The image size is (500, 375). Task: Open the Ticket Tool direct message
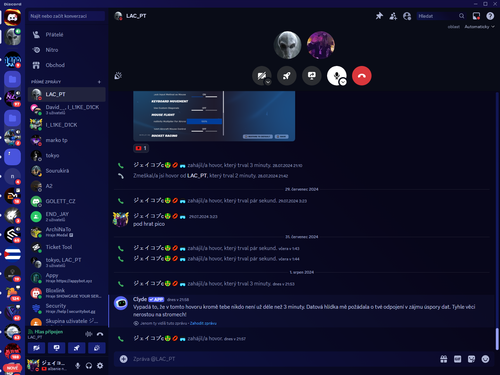(x=67, y=247)
